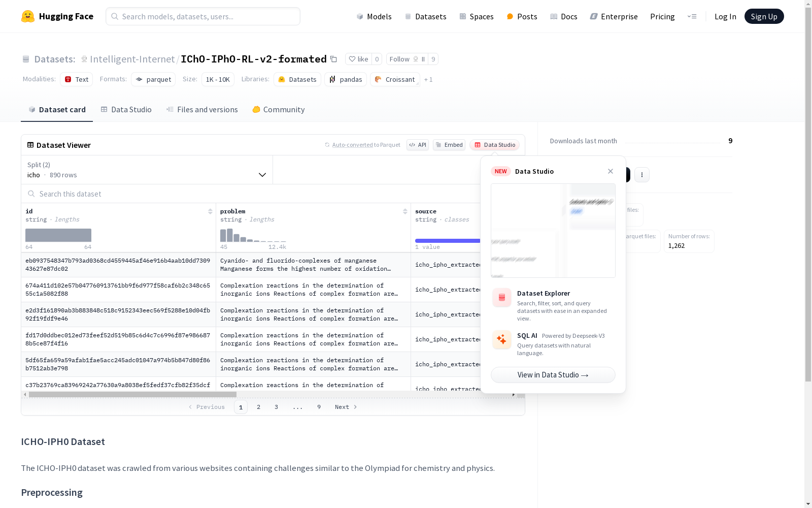Open Posts in the top navigation
The height and width of the screenshot is (508, 812).
point(522,16)
